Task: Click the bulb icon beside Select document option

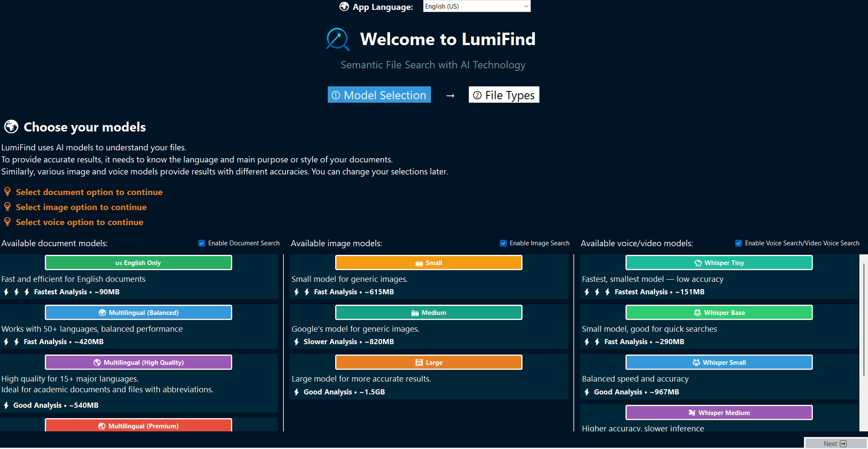Action: (x=7, y=192)
